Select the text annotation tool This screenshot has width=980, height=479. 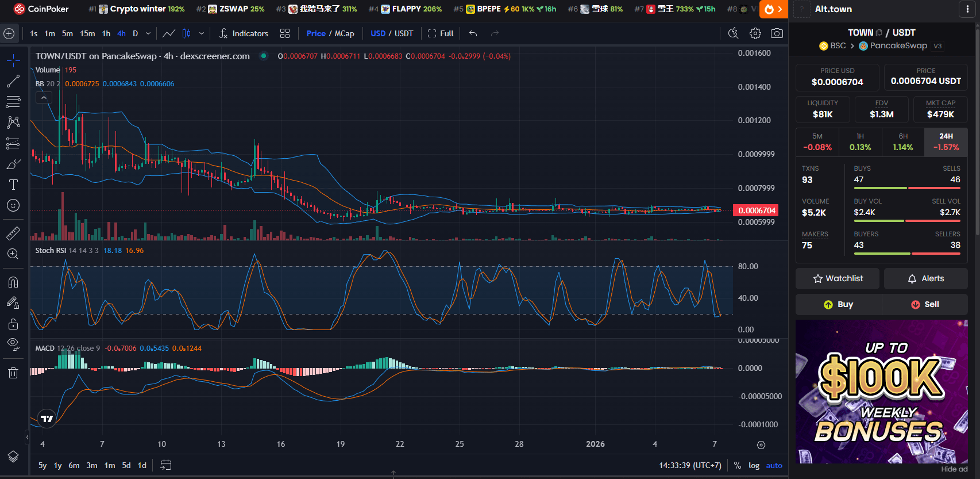click(x=13, y=185)
